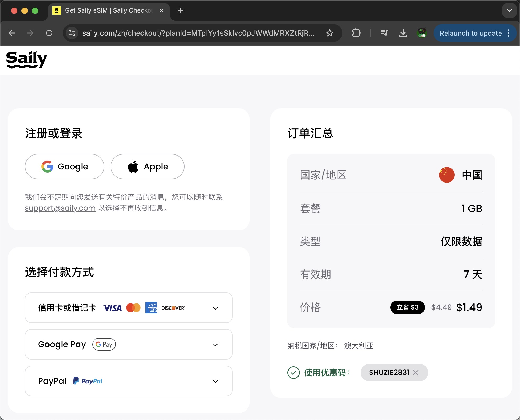Open Chrome menu three-dot icon
The height and width of the screenshot is (420, 520).
(508, 33)
